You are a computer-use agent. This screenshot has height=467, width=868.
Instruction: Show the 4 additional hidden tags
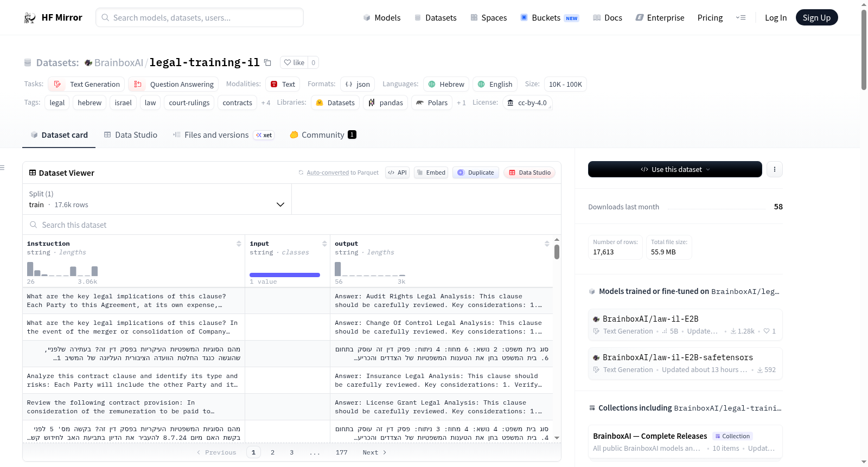point(266,103)
